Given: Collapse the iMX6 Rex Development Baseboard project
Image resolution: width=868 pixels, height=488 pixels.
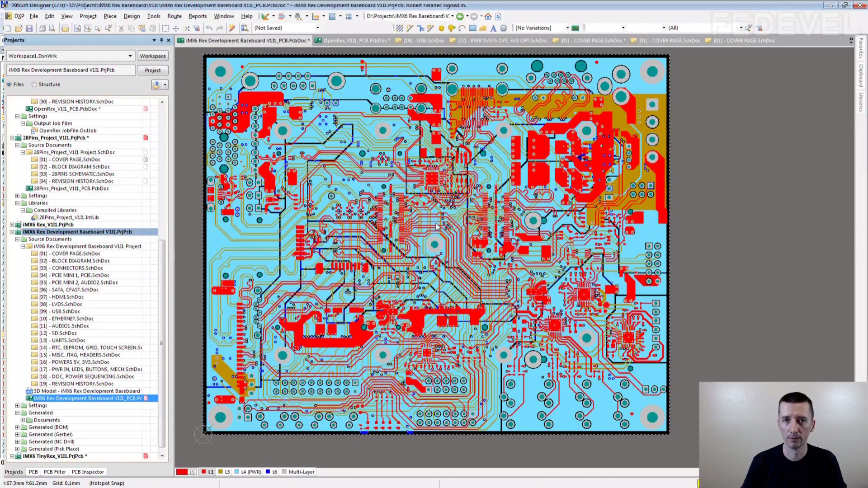Looking at the screenshot, I should pos(12,232).
